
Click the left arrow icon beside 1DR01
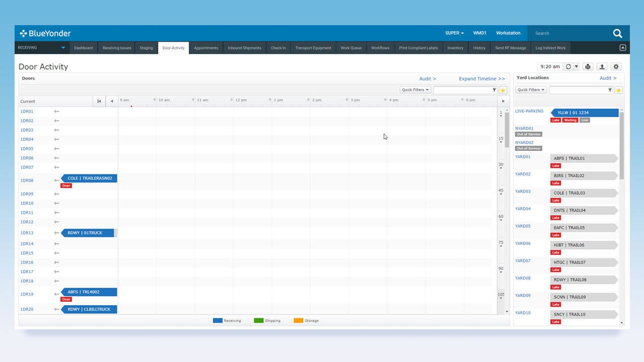[x=56, y=112]
